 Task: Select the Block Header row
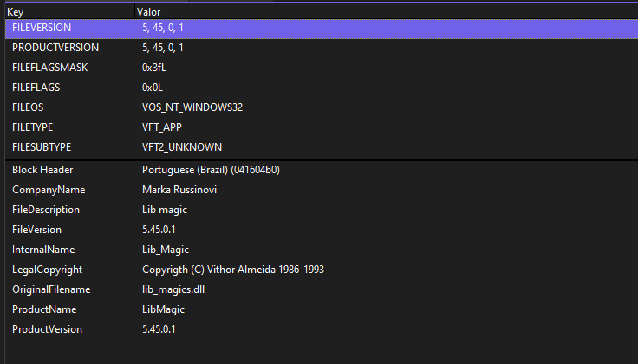pyautogui.click(x=42, y=170)
